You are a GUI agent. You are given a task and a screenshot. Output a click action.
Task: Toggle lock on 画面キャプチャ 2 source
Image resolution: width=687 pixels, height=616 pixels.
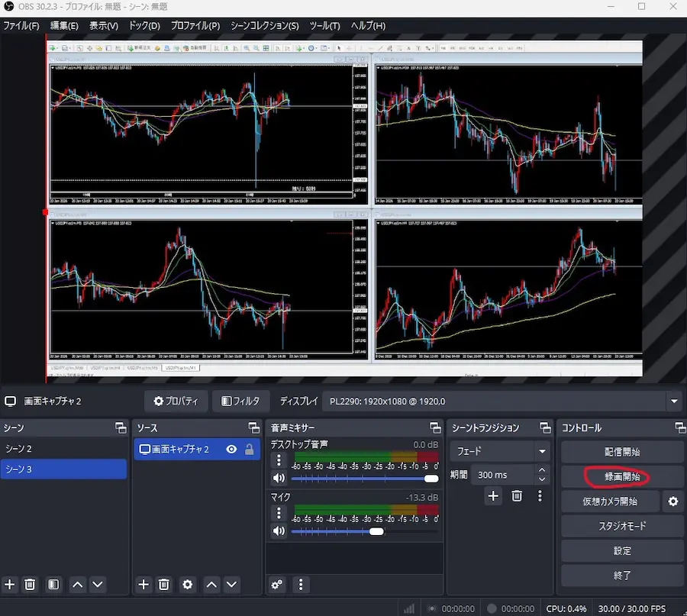click(x=249, y=450)
